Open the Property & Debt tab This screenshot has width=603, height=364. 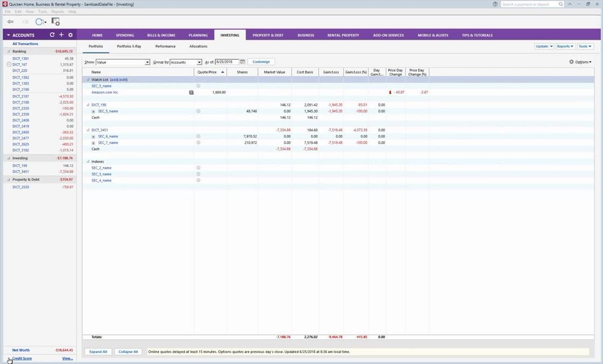pos(268,36)
